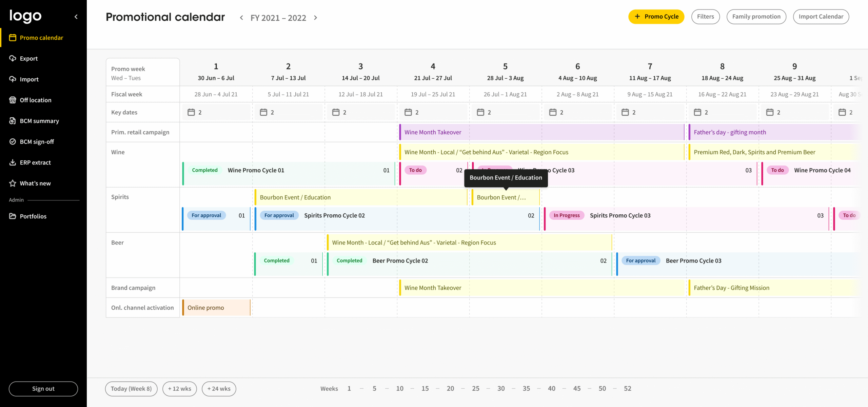
Task: Click the yellow Promo Cycle button
Action: [x=656, y=17]
